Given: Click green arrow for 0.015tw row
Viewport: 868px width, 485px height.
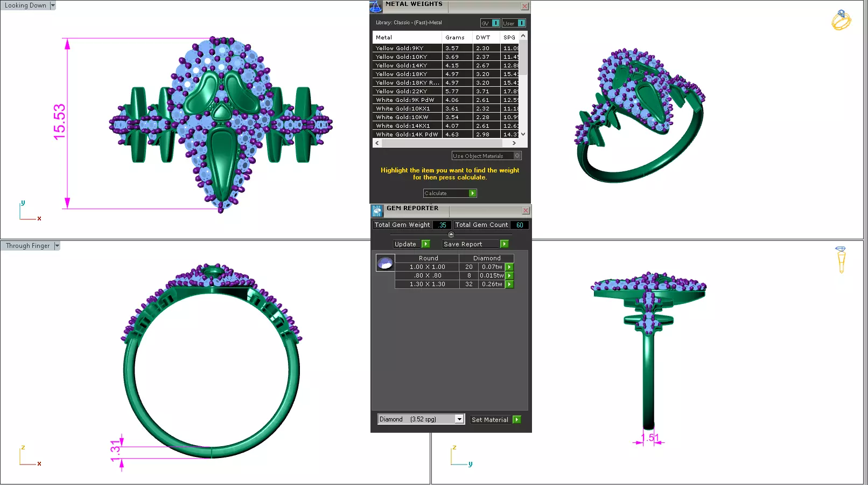Looking at the screenshot, I should click(x=509, y=276).
